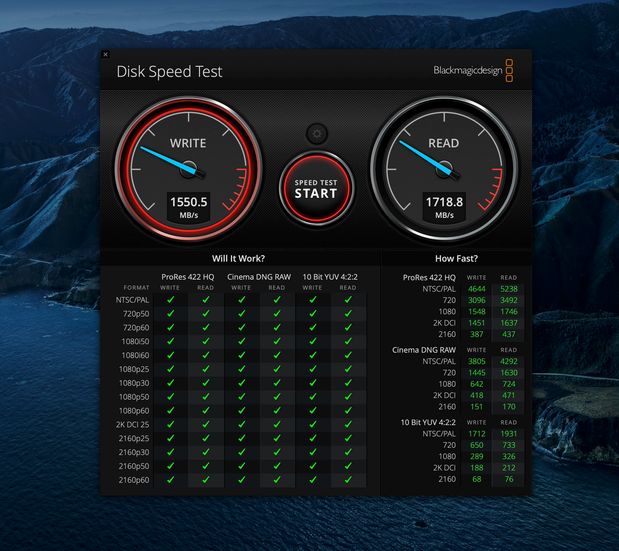Screen dimensions: 619x551
Task: Click 10 Bit YUV 4:2:2 column header in Will It Work
Action: [330, 277]
